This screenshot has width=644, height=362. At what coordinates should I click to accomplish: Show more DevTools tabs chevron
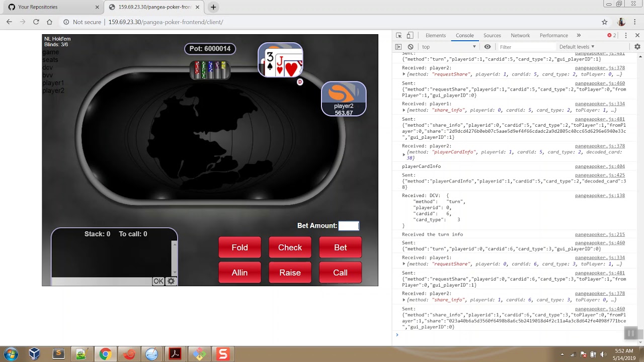point(579,35)
